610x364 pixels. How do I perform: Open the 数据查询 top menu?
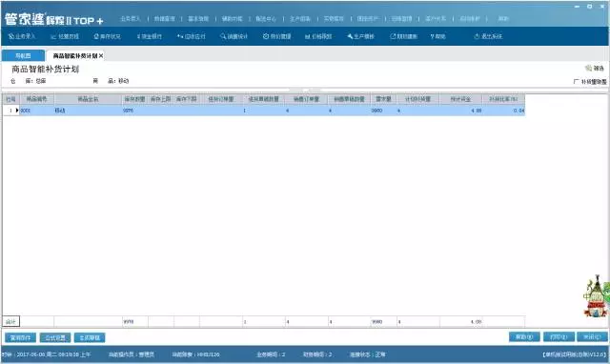(x=164, y=19)
